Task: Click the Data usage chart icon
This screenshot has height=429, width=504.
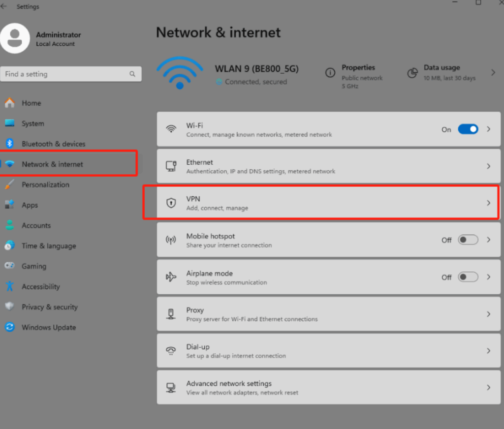Action: click(412, 73)
